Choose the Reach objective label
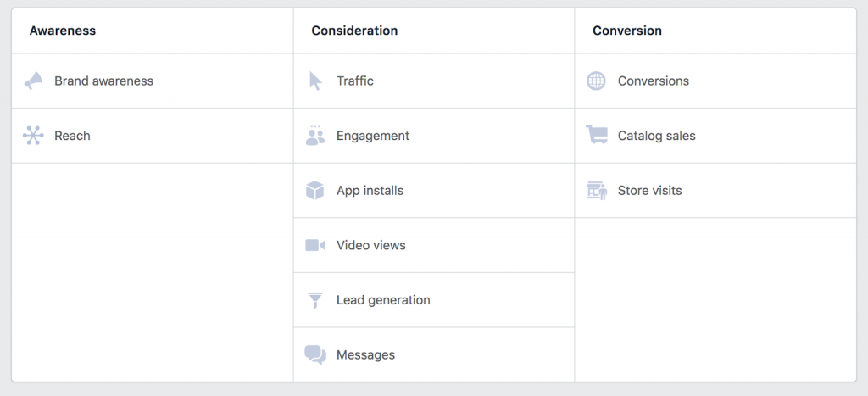The width and height of the screenshot is (868, 396). tap(72, 136)
